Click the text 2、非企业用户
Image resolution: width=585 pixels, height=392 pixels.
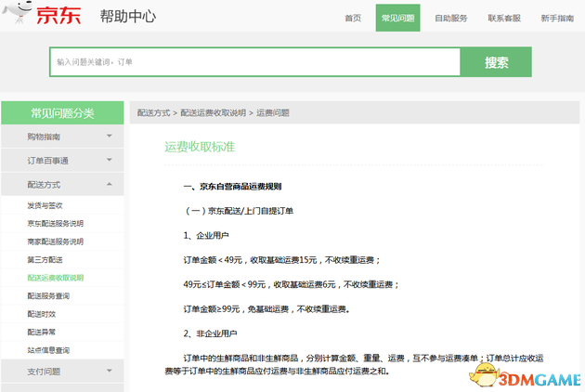(210, 333)
